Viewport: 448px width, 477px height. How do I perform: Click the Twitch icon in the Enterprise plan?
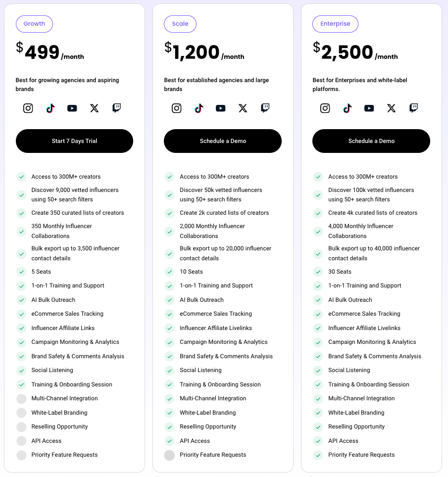click(413, 108)
